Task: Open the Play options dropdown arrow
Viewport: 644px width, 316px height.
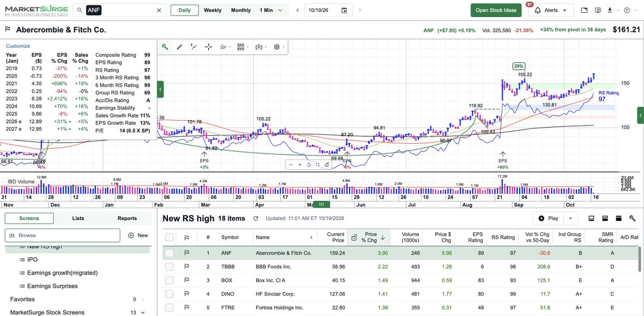Action: [x=570, y=218]
